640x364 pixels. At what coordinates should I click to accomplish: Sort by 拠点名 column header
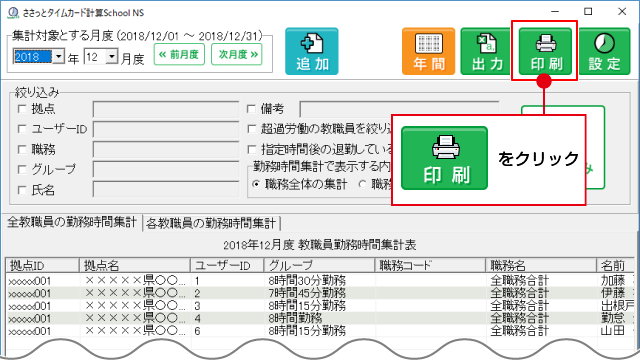coord(134,266)
